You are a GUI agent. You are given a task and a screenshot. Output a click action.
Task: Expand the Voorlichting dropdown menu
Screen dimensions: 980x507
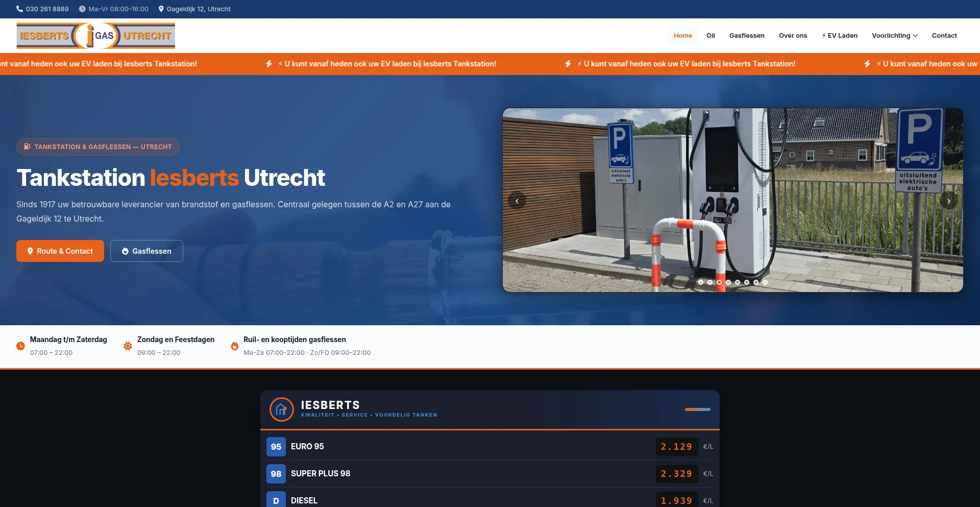pos(895,36)
